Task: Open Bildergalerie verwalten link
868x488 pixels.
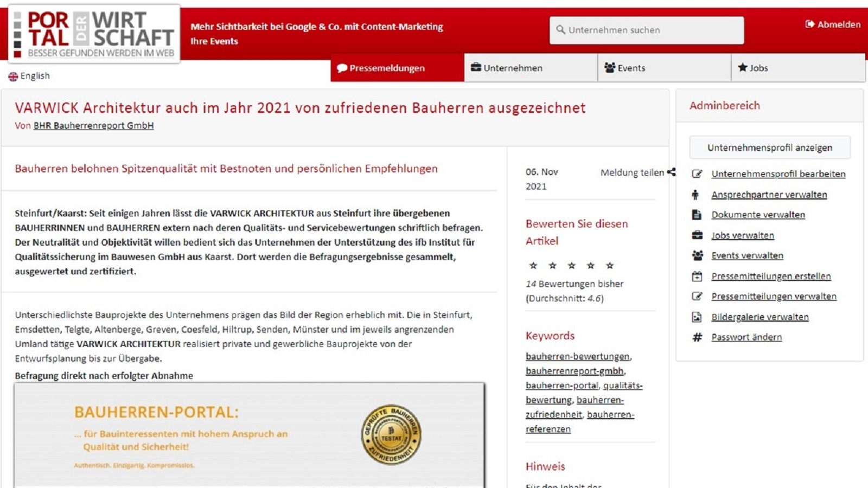Action: coord(760,317)
